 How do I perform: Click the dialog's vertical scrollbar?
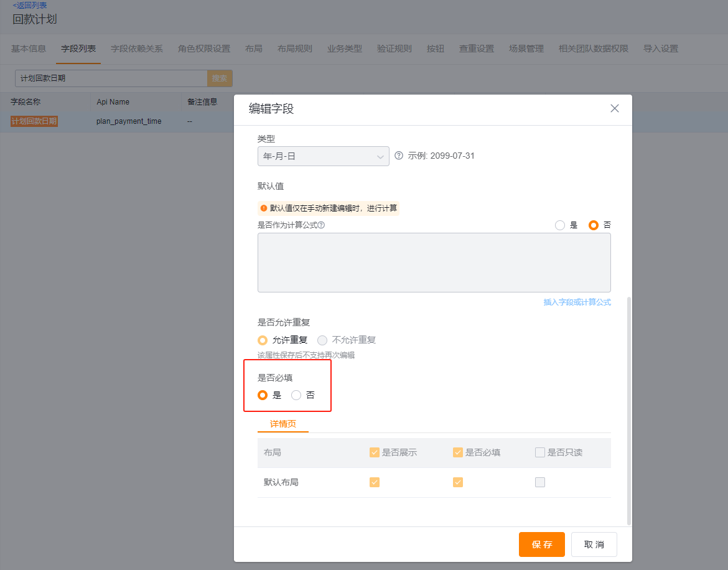[629, 411]
